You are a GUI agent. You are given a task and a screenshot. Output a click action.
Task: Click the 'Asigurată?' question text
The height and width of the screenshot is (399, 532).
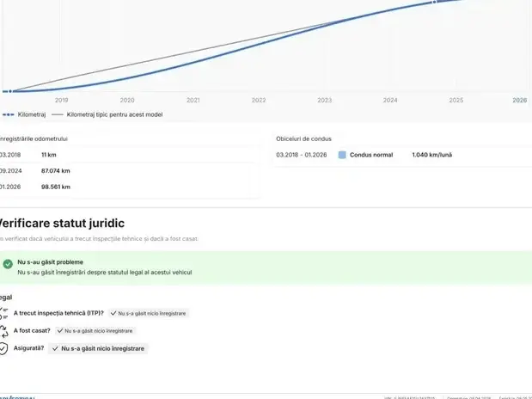click(29, 348)
